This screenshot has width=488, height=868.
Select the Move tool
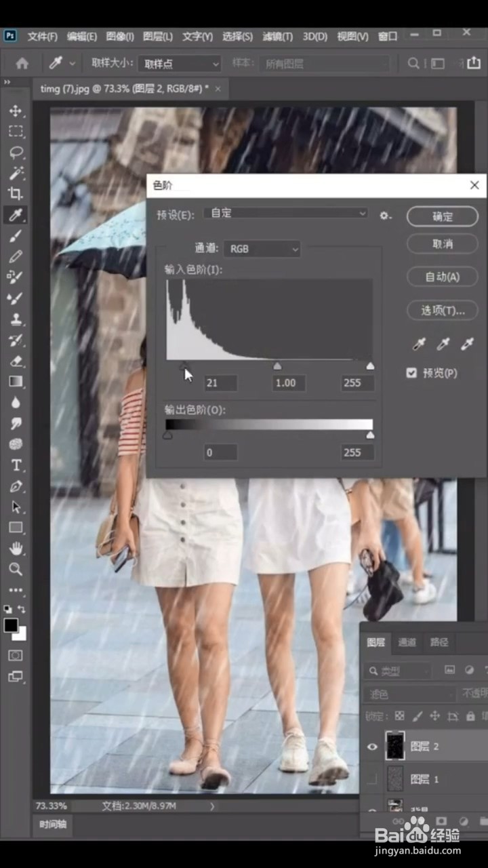click(x=16, y=111)
